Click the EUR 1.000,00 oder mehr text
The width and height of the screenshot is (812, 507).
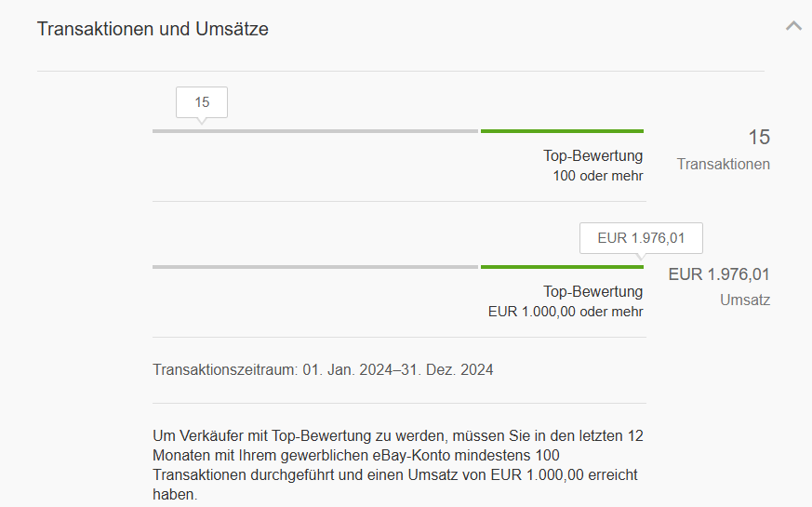click(566, 312)
